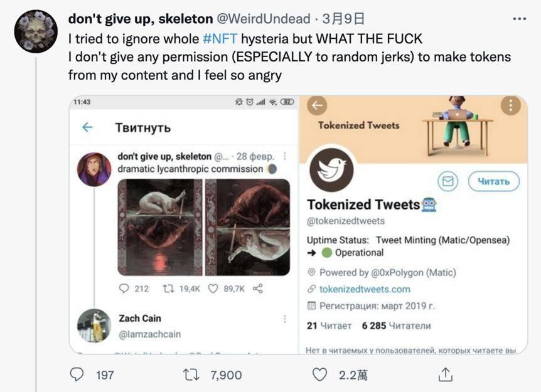Open the 6 285 Читатели followers list
This screenshot has height=392, width=541.
click(396, 326)
